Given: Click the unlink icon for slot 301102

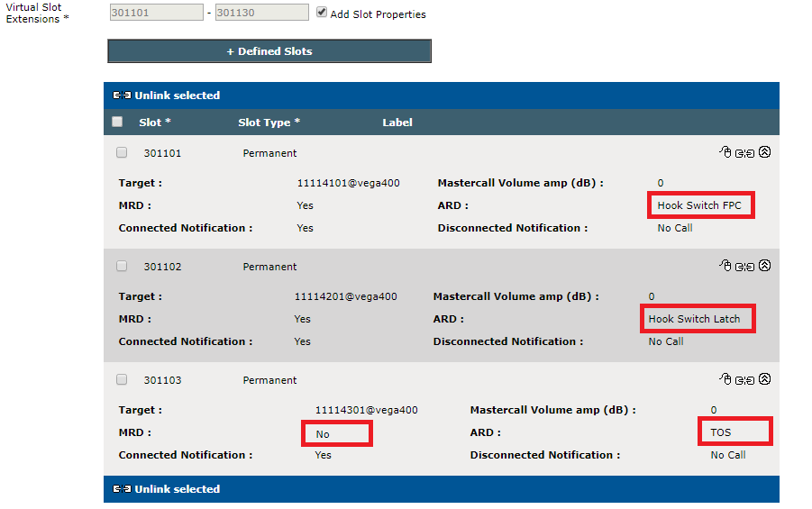Looking at the screenshot, I should tap(744, 267).
